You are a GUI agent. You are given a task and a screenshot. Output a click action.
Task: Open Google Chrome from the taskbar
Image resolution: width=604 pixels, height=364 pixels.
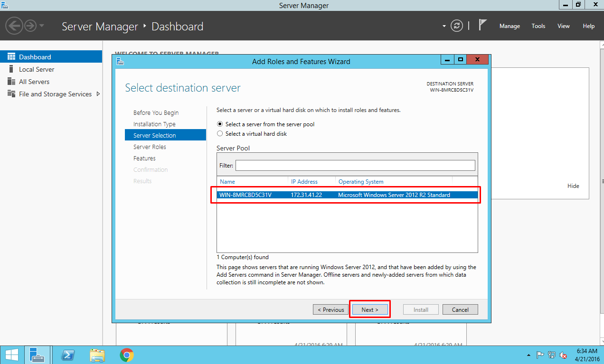pyautogui.click(x=126, y=355)
